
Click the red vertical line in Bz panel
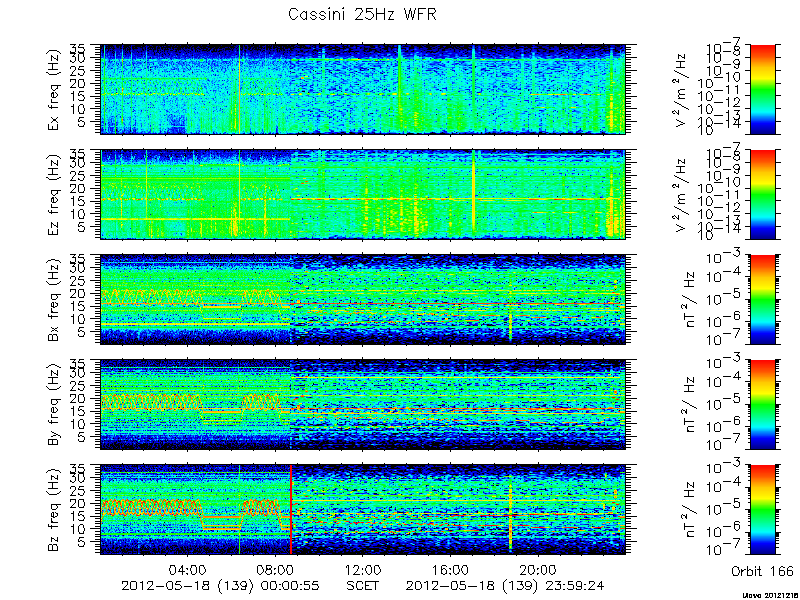291,510
